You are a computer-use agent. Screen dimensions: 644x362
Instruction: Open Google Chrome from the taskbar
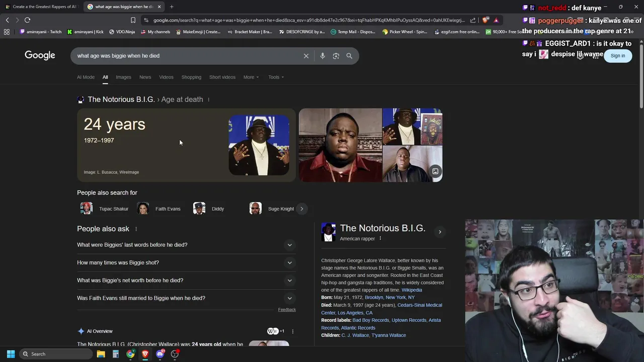tap(130, 354)
